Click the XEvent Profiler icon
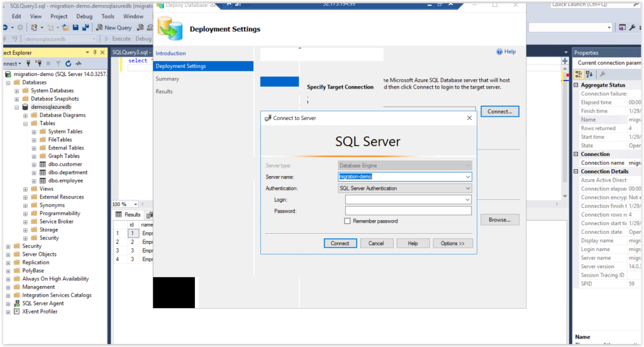Screen dimensions: 644x347 point(17,311)
